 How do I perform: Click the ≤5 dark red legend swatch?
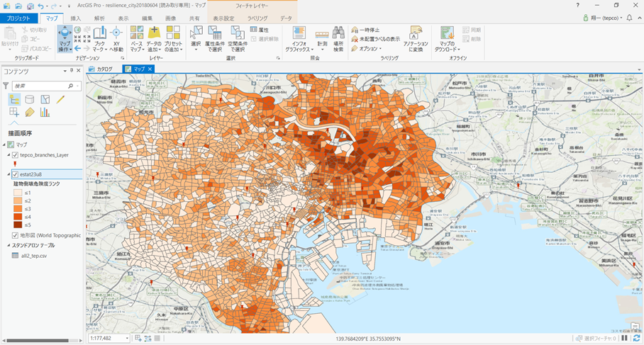pyautogui.click(x=18, y=225)
